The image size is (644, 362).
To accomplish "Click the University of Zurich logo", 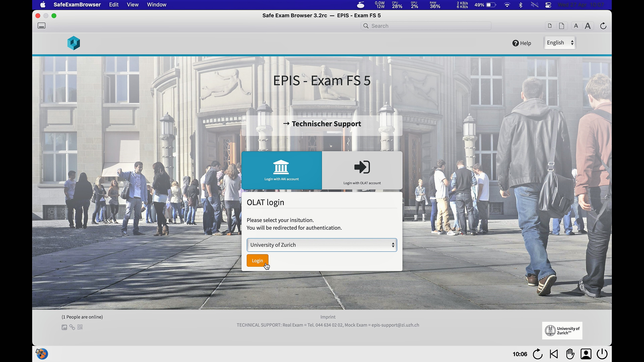I will (x=562, y=330).
